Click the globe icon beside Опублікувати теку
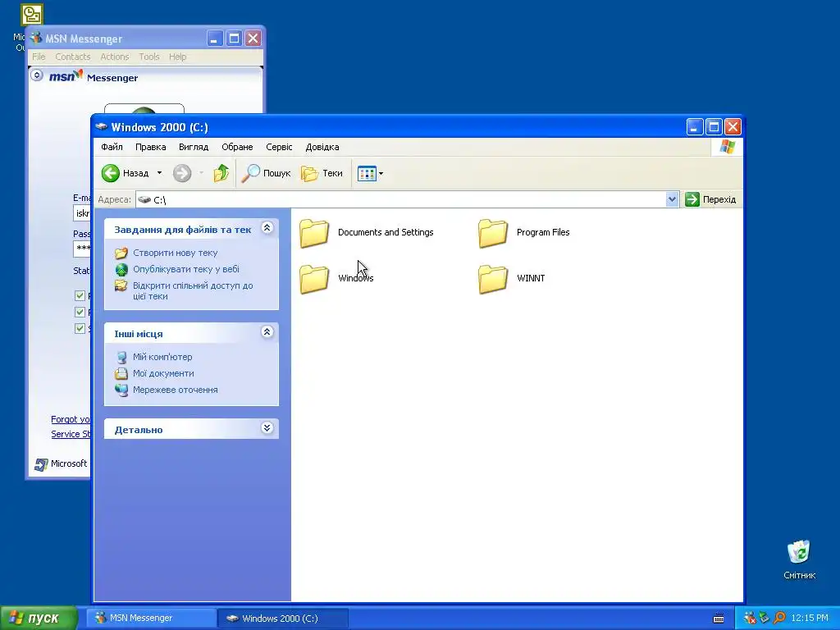The image size is (840, 630). pyautogui.click(x=121, y=269)
